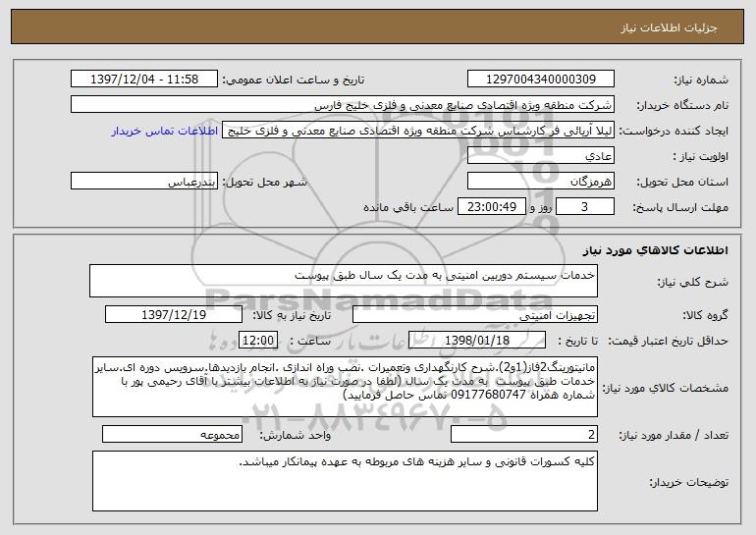
Task: Click the واحد شمارش field مجموعه
Action: (x=172, y=434)
